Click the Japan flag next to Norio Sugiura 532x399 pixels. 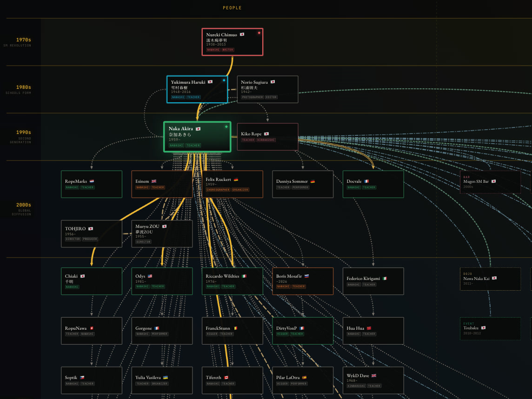[273, 82]
